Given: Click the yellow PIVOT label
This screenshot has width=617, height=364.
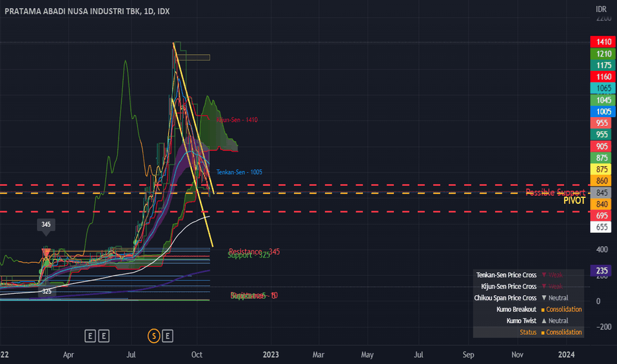Looking at the screenshot, I should (574, 201).
